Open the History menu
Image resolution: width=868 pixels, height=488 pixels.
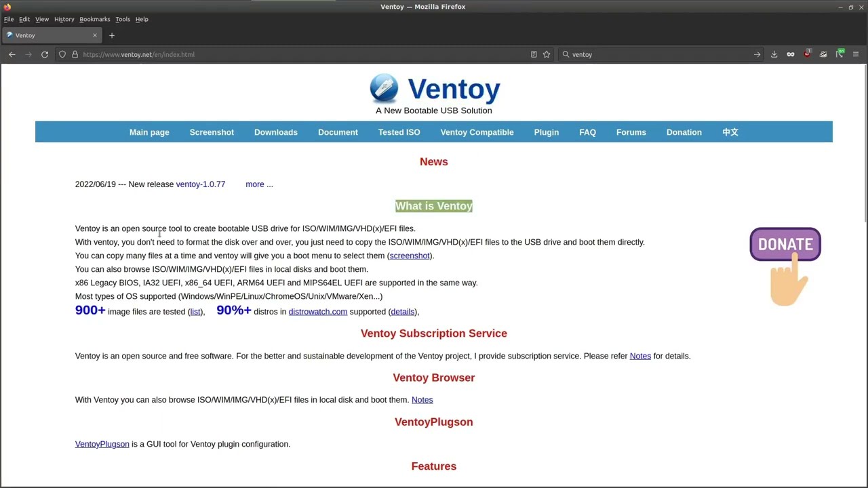point(64,19)
